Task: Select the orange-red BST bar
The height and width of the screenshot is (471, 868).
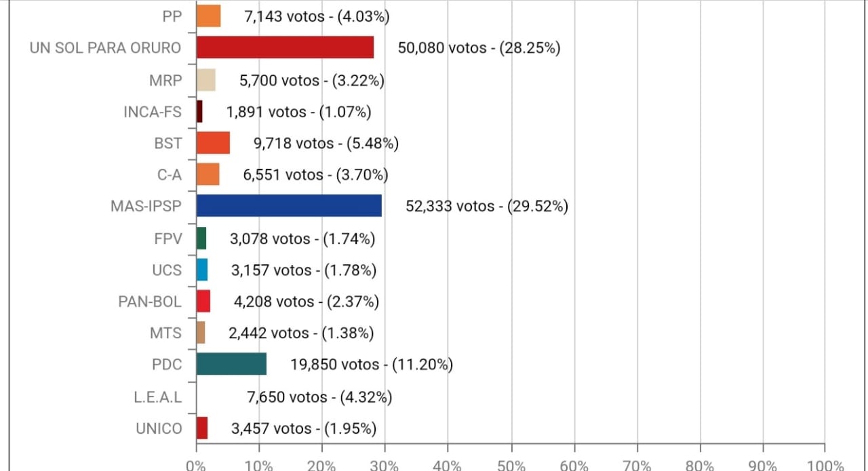Action: [213, 143]
